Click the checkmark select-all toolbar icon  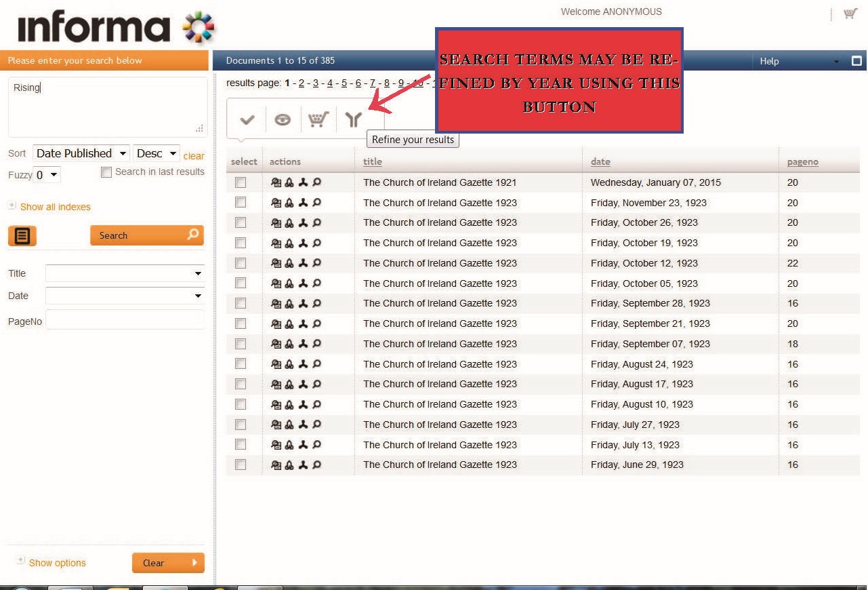click(x=247, y=120)
